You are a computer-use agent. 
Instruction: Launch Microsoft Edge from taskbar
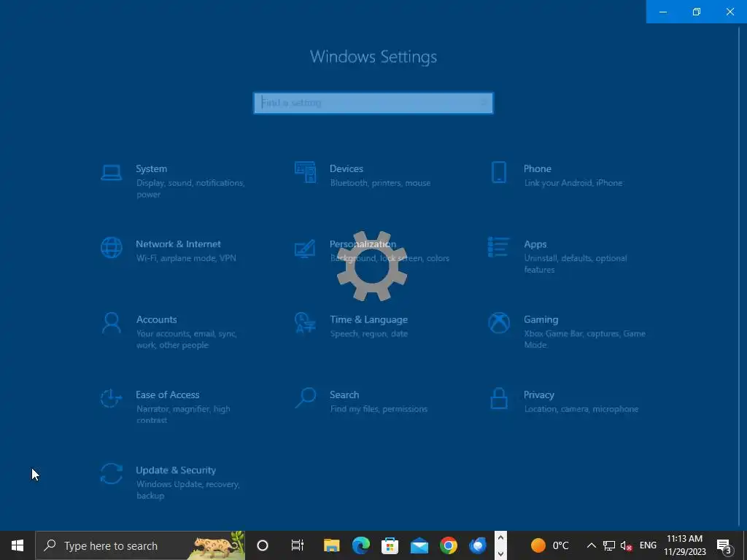[361, 545]
